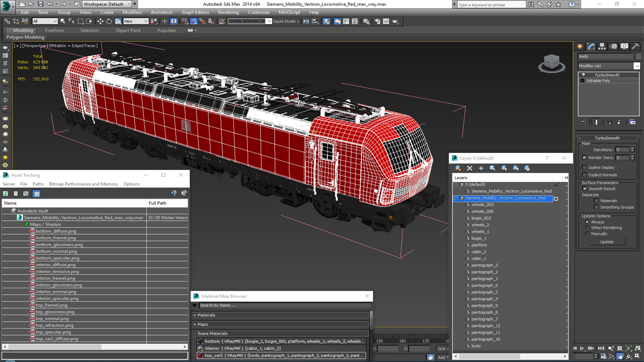
Task: Click the Save File icon
Action: pyautogui.click(x=41, y=4)
